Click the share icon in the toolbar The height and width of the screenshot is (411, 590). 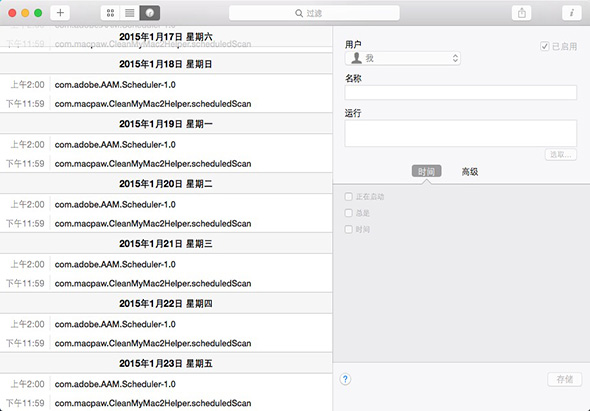522,13
